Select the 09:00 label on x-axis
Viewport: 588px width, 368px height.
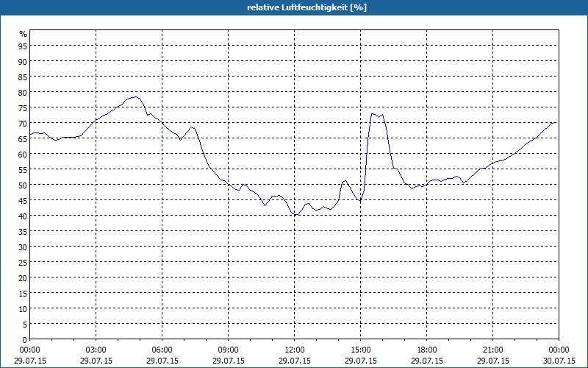point(229,350)
